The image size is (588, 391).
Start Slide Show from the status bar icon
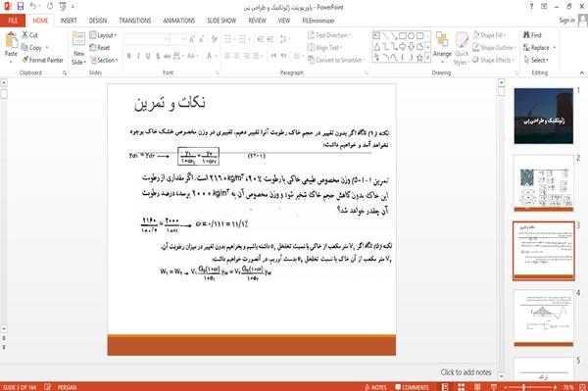[494, 387]
